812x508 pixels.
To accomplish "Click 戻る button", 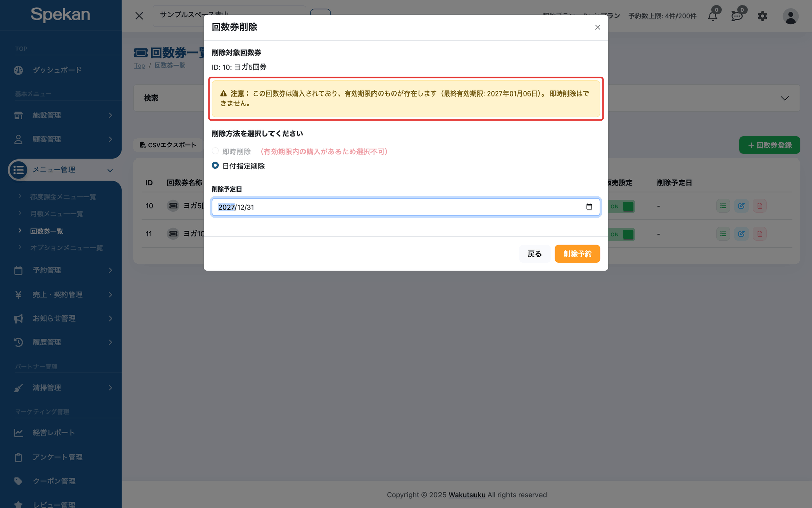I will coord(534,254).
